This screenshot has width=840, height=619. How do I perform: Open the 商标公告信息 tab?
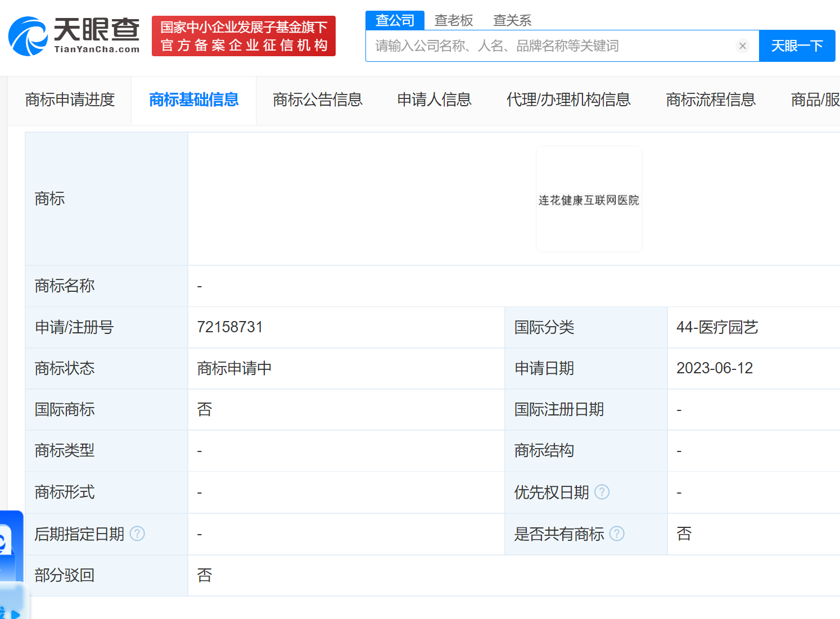pos(318,100)
